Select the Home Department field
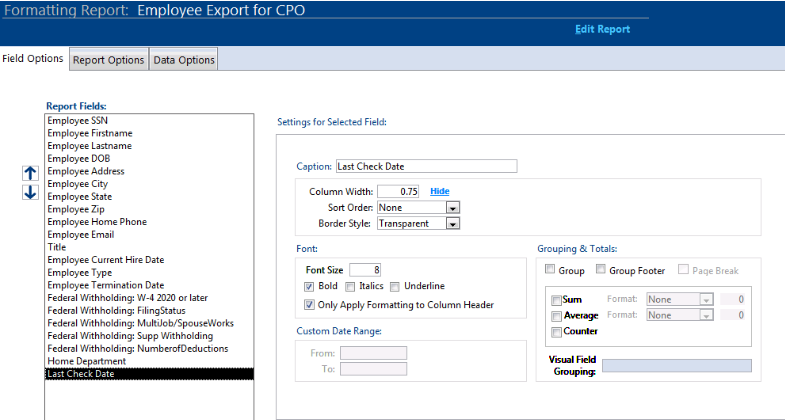This screenshot has height=420, width=785. click(x=149, y=361)
